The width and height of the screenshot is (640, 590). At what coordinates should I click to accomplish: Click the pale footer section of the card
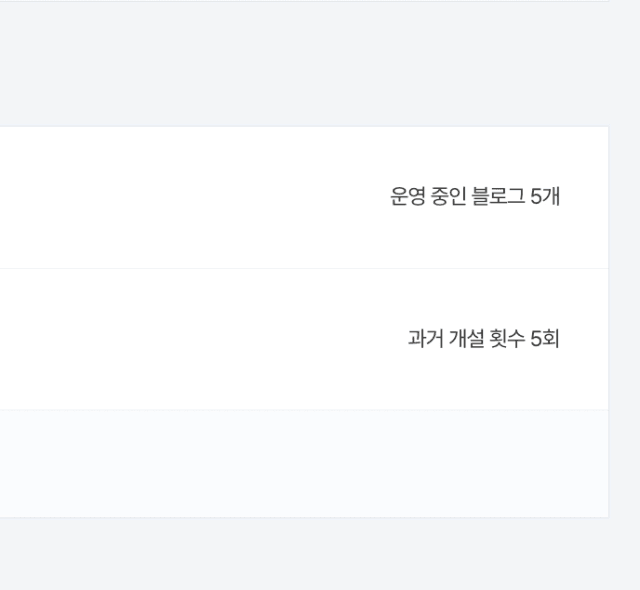304,464
